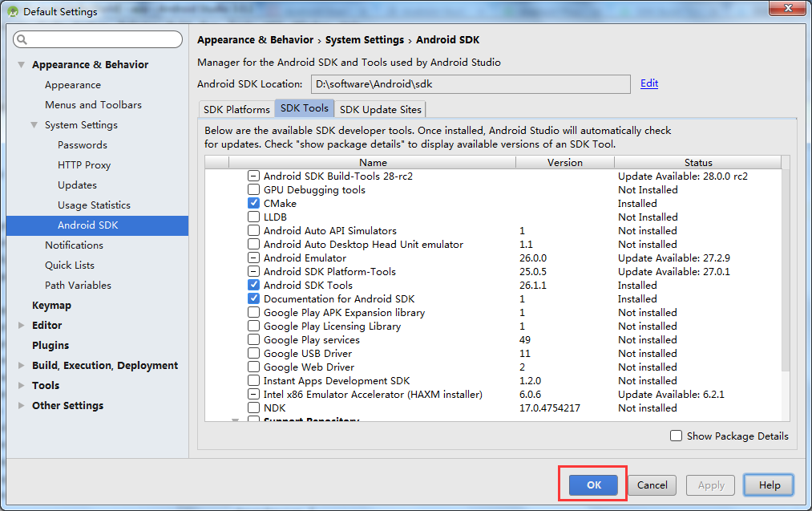The width and height of the screenshot is (812, 511).
Task: Click the Cancel button
Action: tap(652, 485)
